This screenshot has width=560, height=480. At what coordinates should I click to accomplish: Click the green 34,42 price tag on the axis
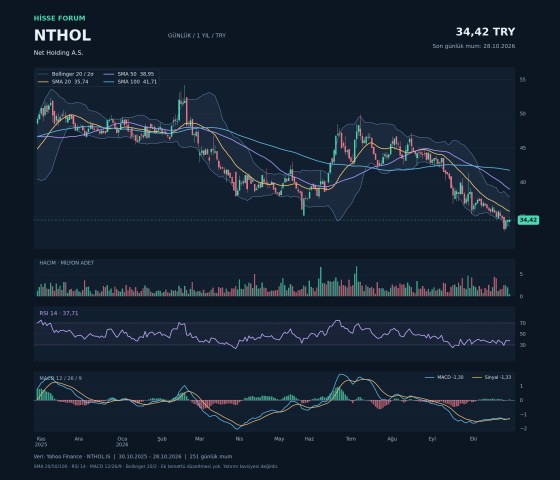click(528, 220)
